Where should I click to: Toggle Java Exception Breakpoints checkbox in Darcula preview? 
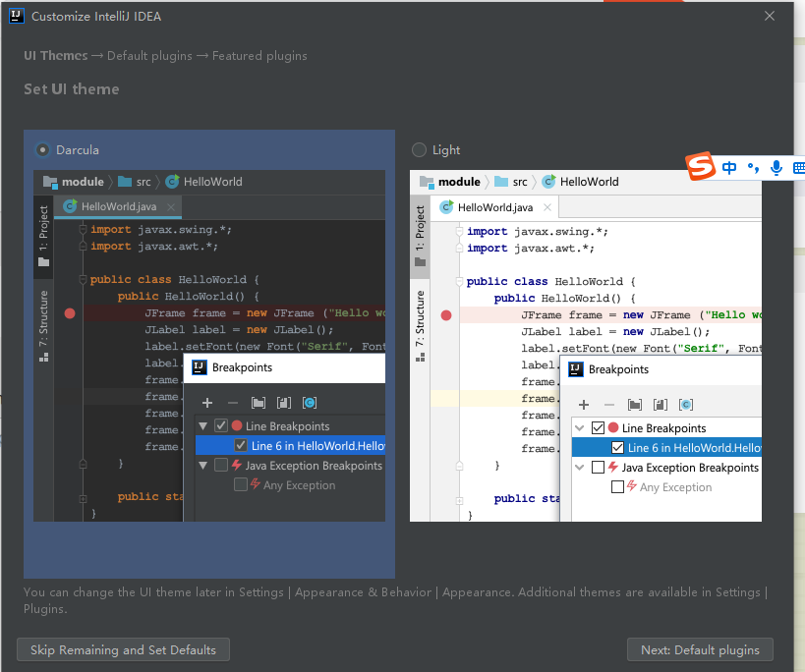point(221,466)
